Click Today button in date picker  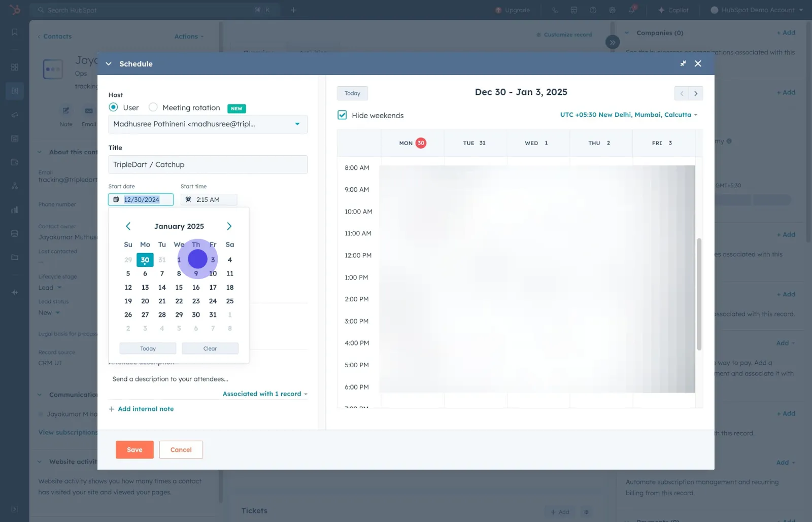click(148, 349)
